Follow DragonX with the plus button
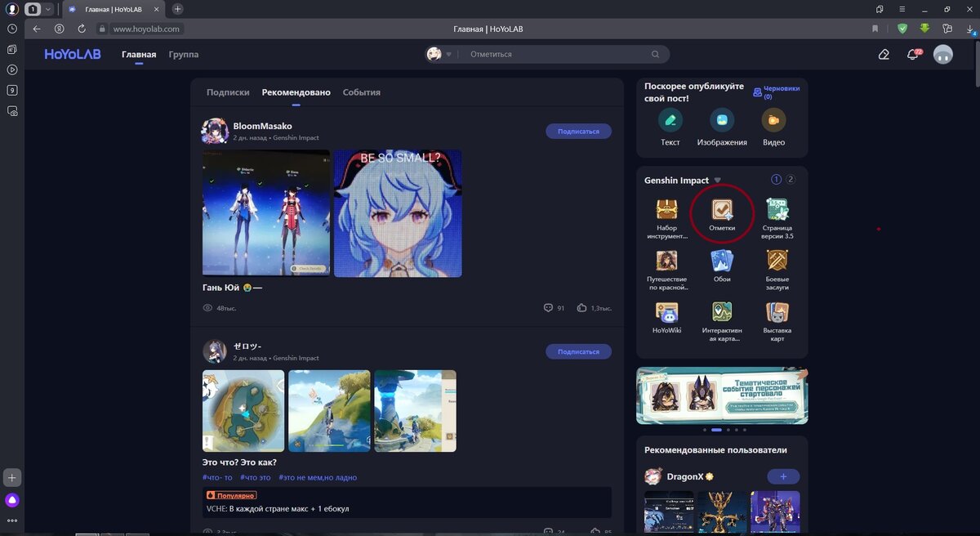The width and height of the screenshot is (980, 536). 783,476
